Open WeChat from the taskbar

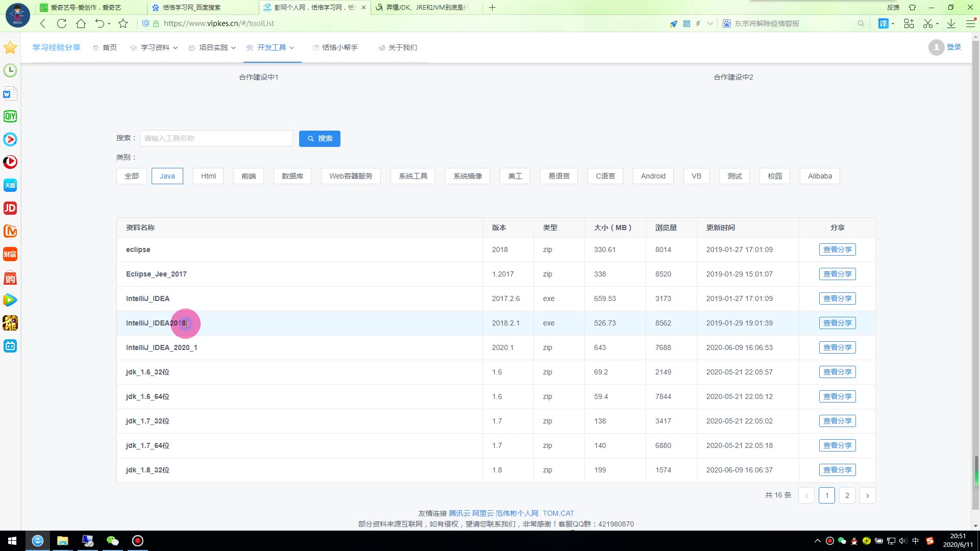tap(112, 541)
